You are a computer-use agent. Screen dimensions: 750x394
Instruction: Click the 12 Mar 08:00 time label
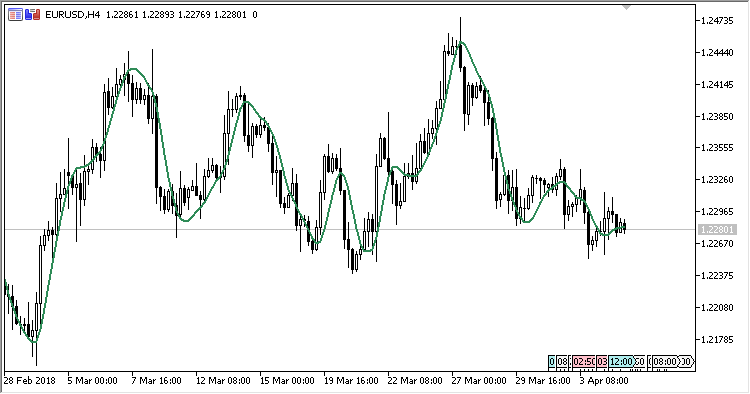(x=223, y=381)
